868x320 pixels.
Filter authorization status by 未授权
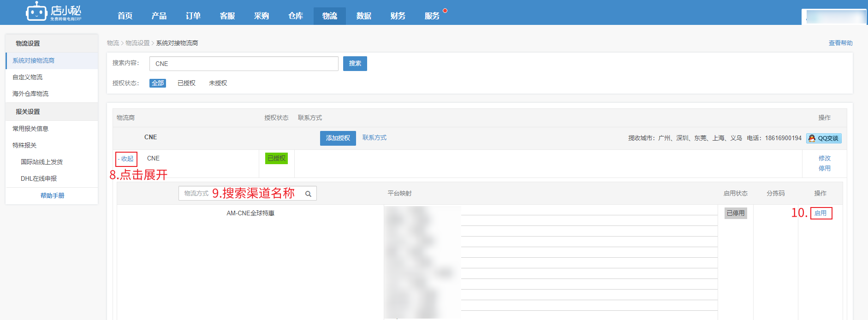pyautogui.click(x=218, y=83)
